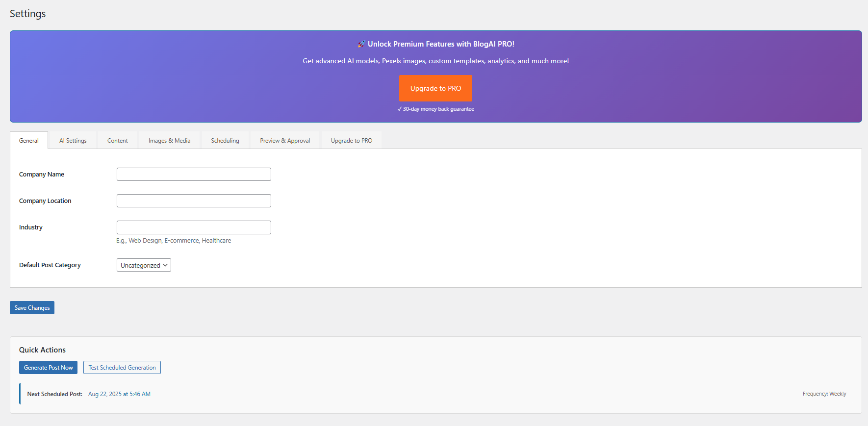Open the Upgrade to PRO tab
868x426 pixels.
click(351, 141)
